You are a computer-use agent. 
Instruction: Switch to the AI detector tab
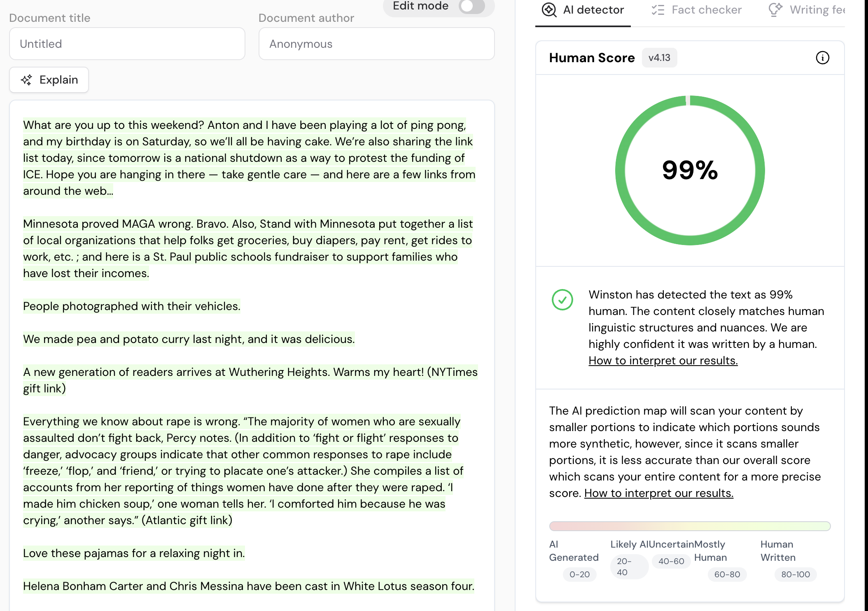pos(593,10)
